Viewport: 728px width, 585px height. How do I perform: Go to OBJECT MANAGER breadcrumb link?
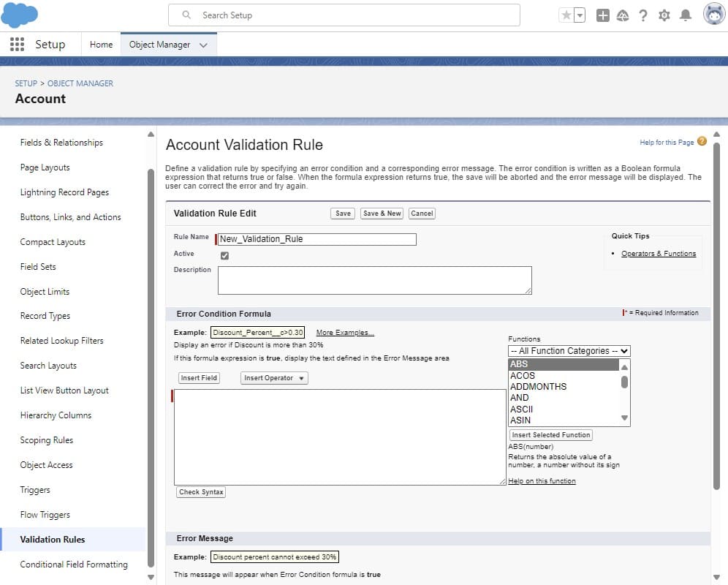[80, 83]
